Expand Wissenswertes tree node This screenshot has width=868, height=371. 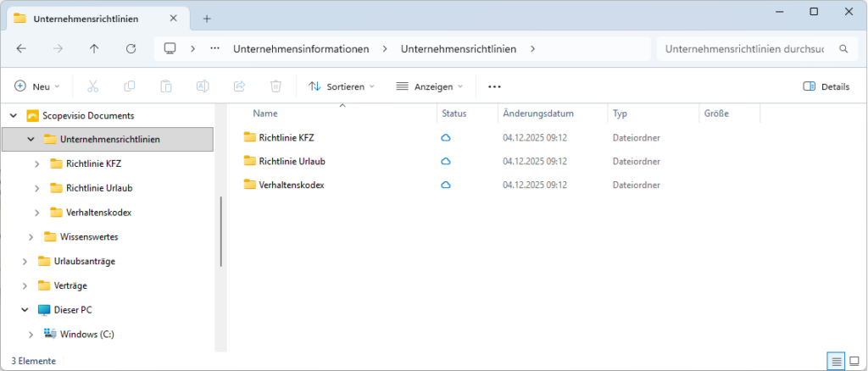tap(31, 236)
